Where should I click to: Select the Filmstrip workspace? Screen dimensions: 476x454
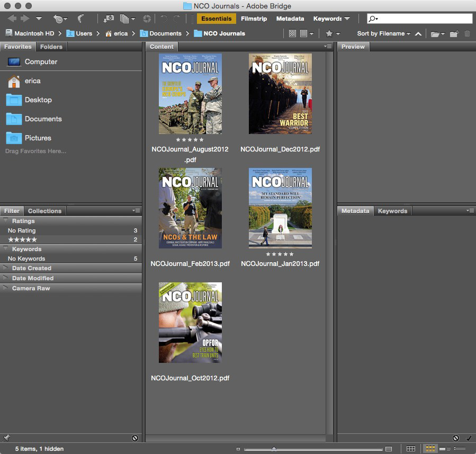click(253, 19)
